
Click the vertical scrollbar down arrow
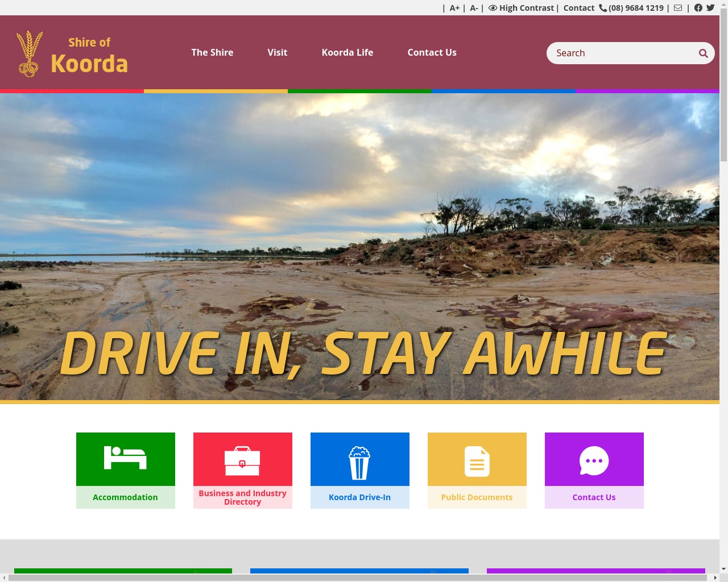(x=723, y=568)
